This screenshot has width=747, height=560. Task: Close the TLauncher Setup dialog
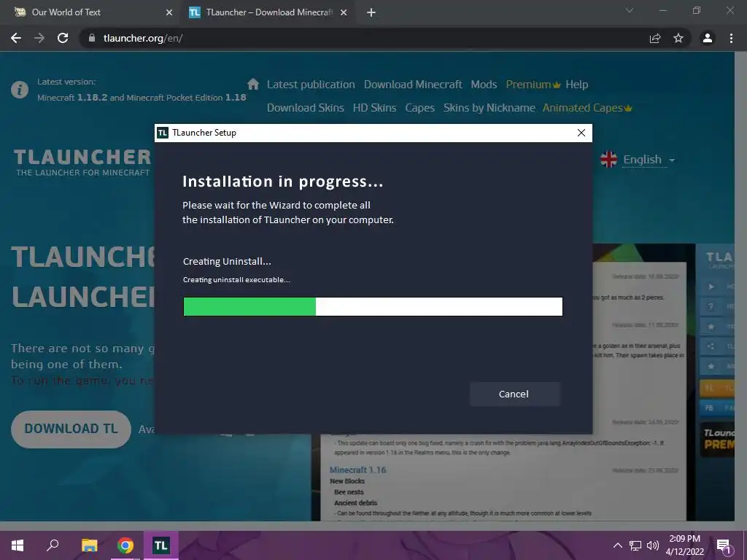tap(581, 133)
